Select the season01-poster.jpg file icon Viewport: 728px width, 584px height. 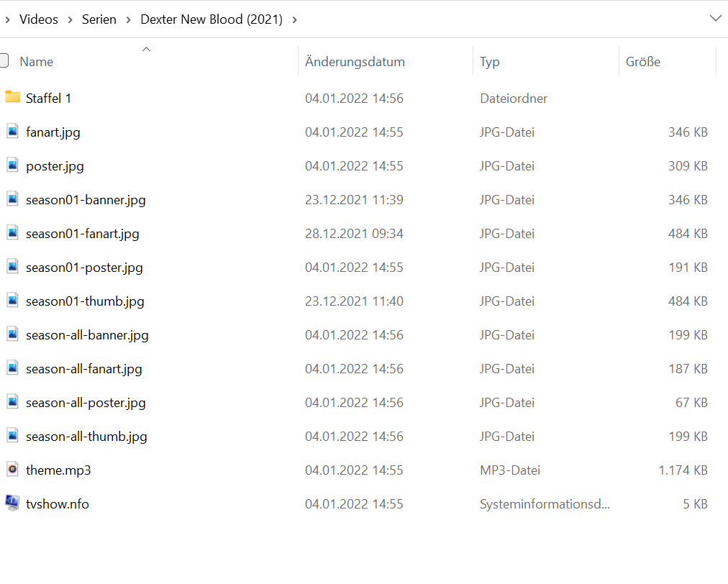[12, 267]
